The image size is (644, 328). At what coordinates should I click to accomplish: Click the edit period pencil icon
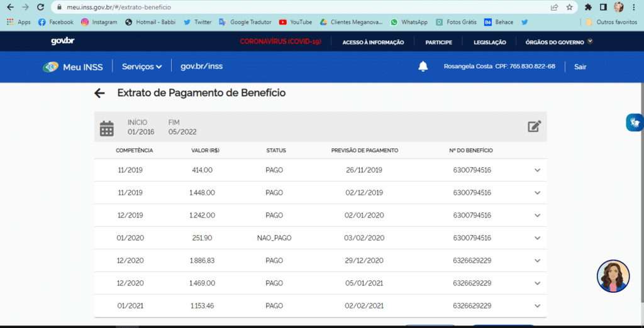tap(534, 126)
